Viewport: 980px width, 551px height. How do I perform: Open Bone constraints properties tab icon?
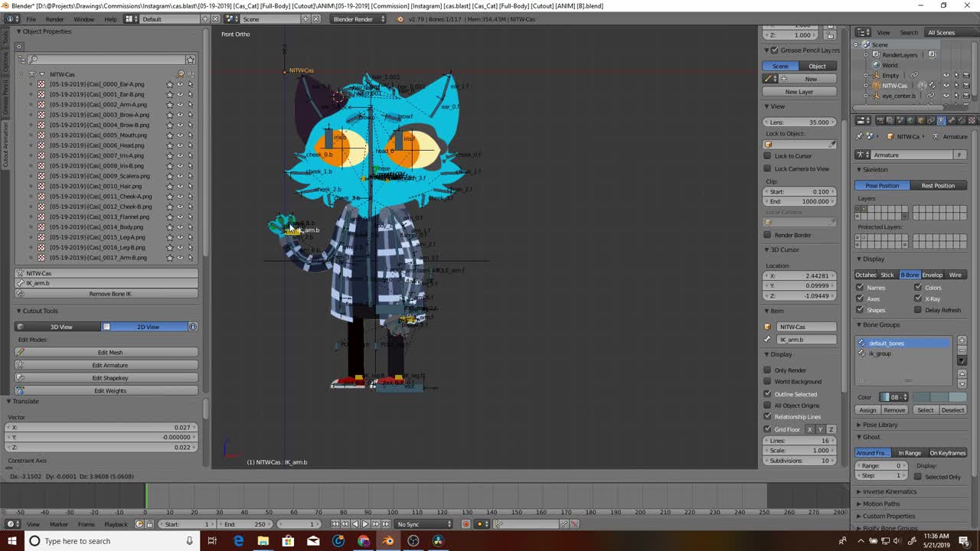962,120
